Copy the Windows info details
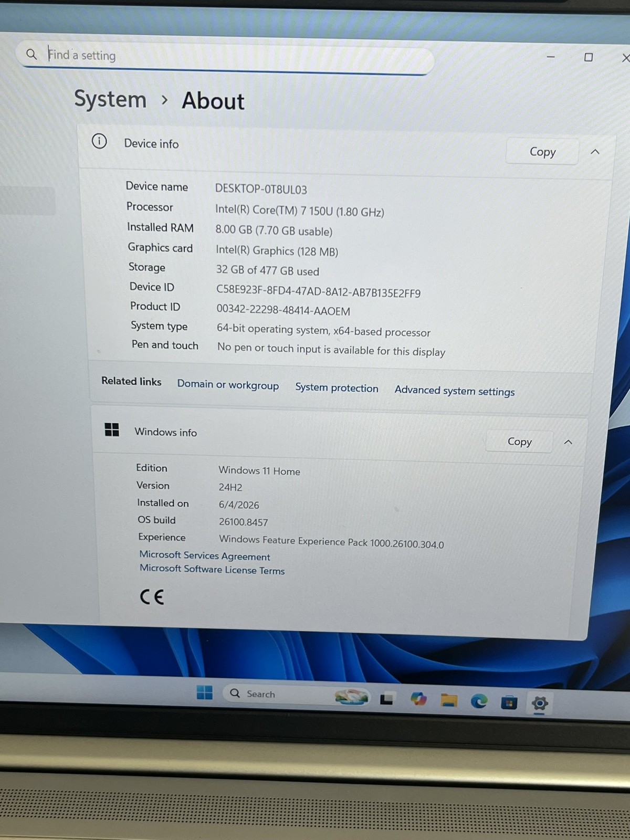Image resolution: width=630 pixels, height=840 pixels. point(519,442)
